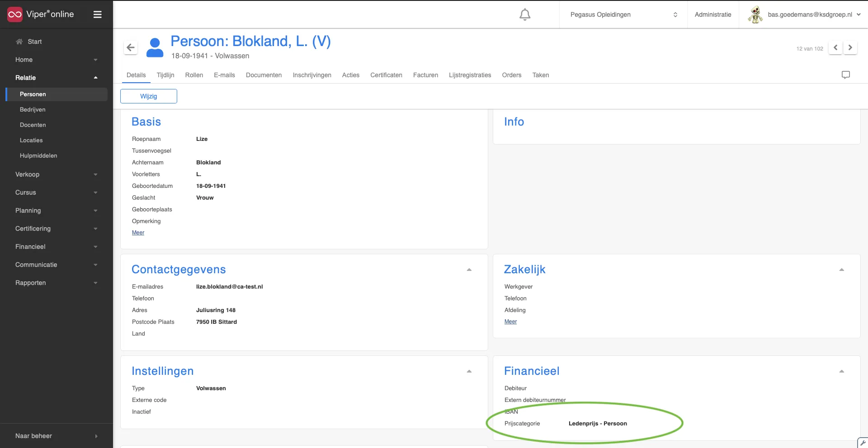
Task: Expand the Verkoop sidebar menu
Action: coord(57,174)
